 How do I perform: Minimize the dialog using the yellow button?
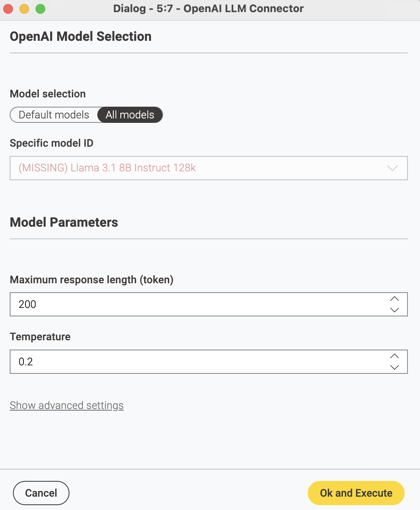tap(24, 8)
